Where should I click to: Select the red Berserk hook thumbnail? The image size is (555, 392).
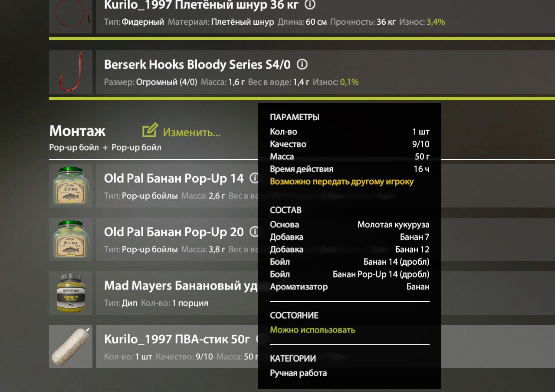pyautogui.click(x=71, y=72)
